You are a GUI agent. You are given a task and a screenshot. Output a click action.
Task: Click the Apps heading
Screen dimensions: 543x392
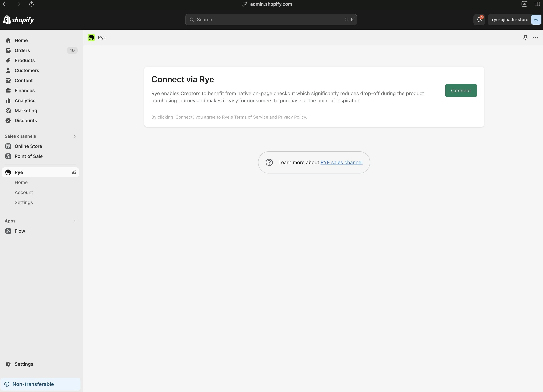[x=10, y=221]
